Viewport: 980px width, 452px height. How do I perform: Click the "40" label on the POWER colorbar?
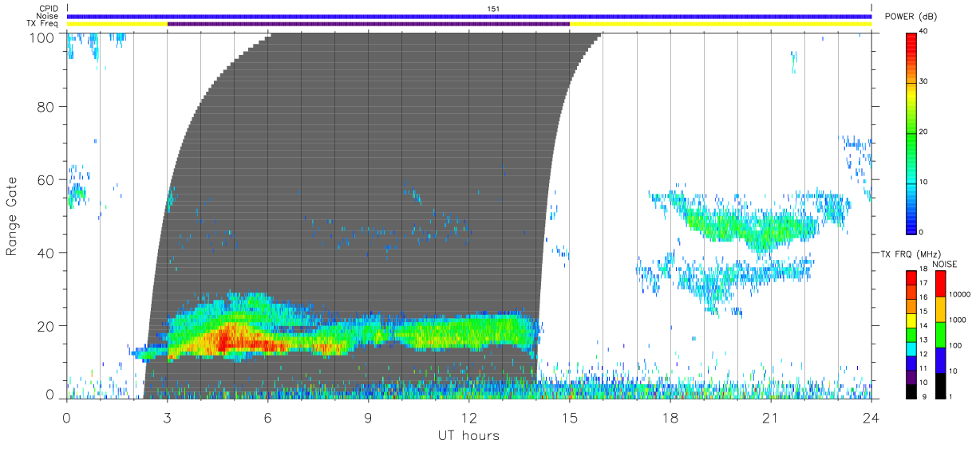click(x=924, y=32)
